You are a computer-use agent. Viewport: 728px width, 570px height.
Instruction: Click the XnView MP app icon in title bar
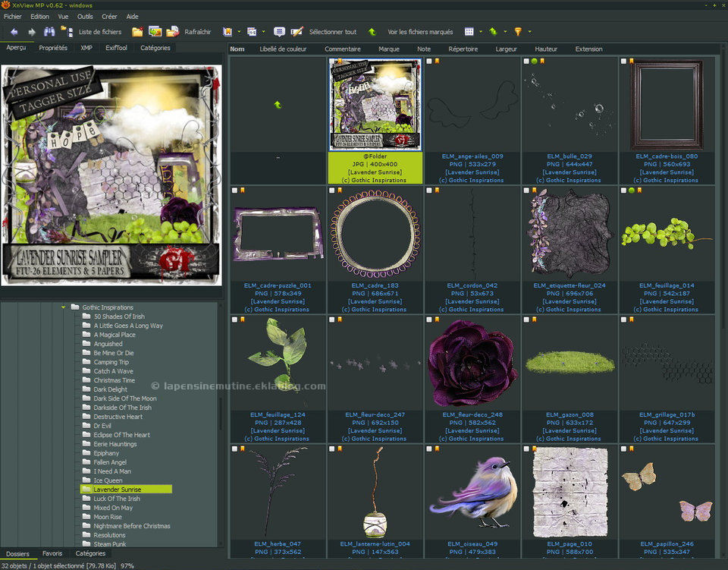5,5
